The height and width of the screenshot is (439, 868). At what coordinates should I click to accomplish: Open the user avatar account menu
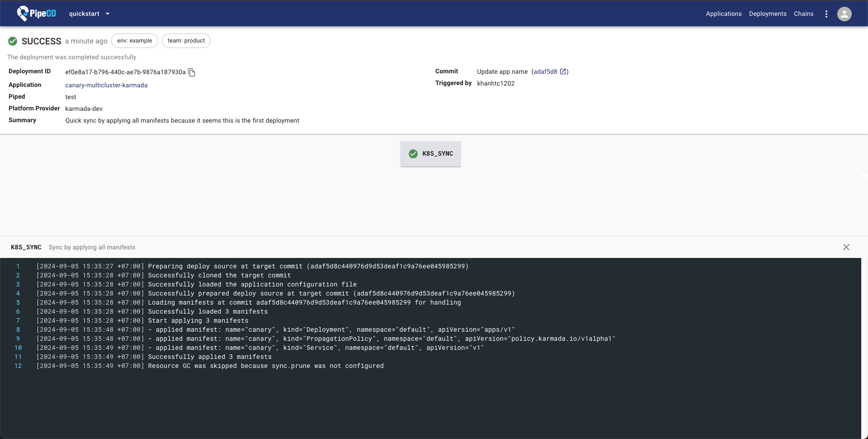pos(844,14)
